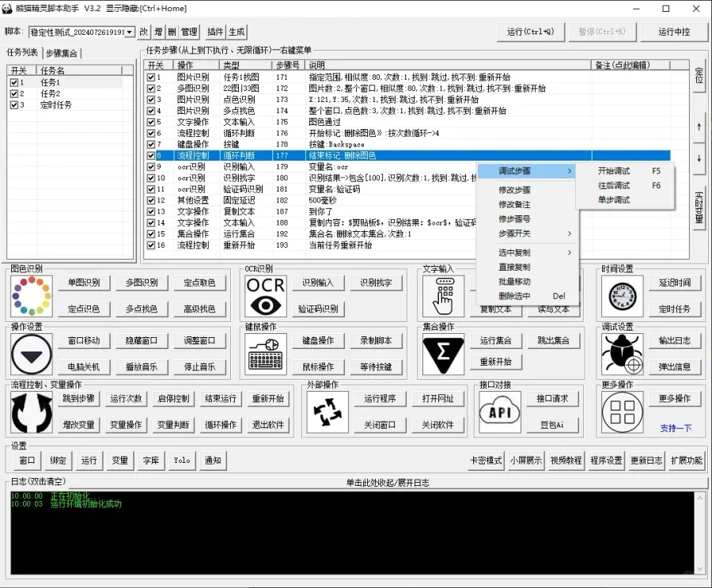712x588 pixels.
Task: Click the bug icon in 调试设置 panel
Action: pos(624,356)
